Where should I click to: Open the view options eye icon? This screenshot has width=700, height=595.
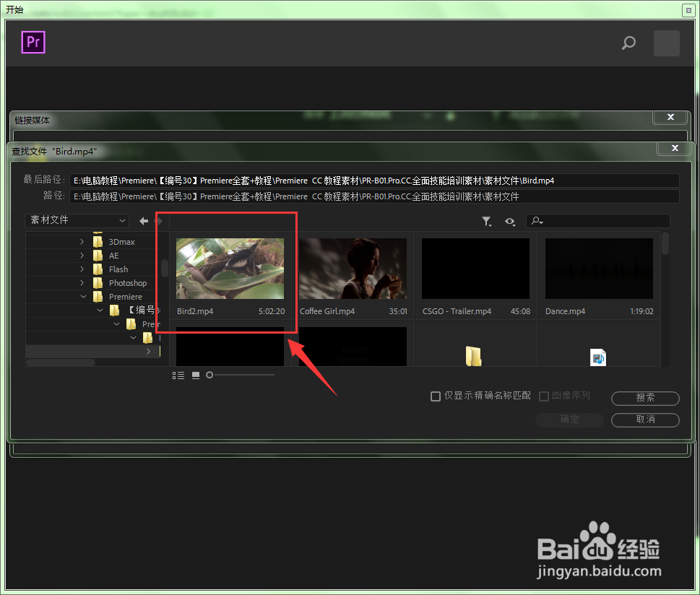point(510,221)
